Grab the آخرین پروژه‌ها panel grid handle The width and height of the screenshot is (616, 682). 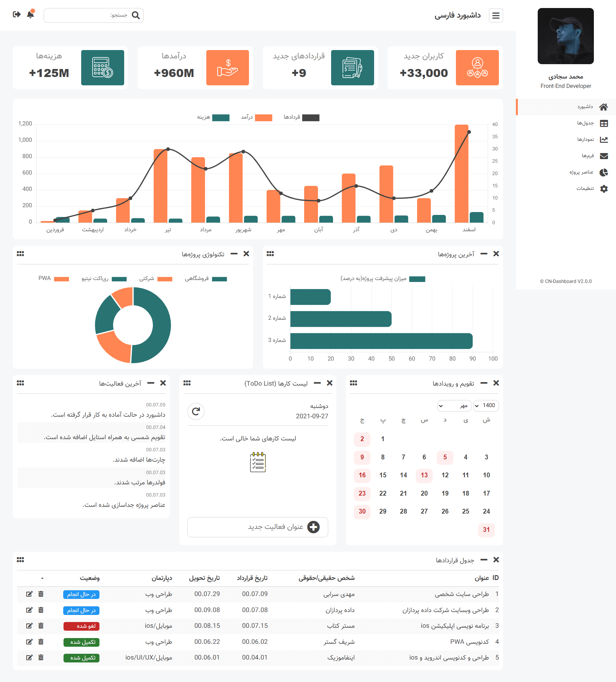pyautogui.click(x=270, y=254)
